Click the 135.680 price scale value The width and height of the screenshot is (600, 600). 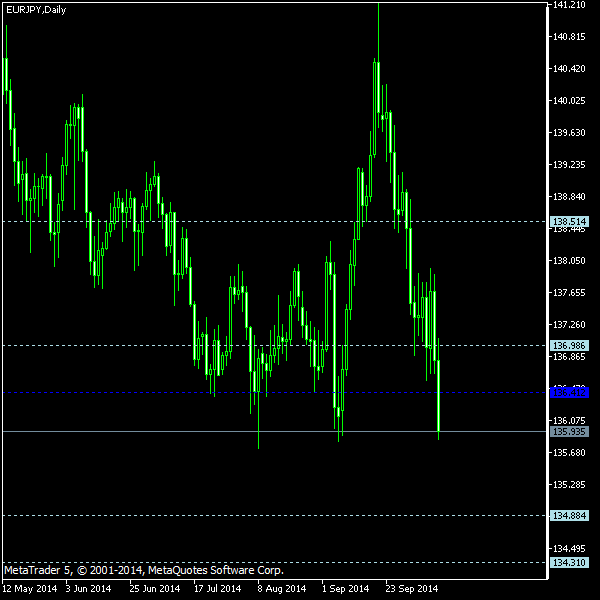[569, 453]
